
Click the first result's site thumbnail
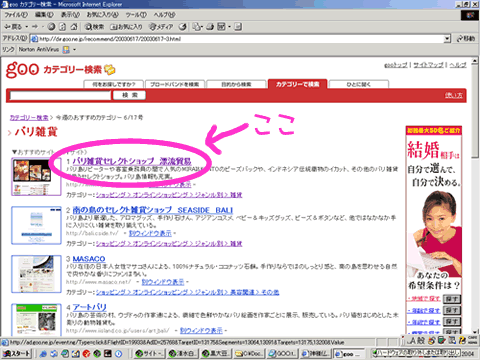(x=36, y=177)
